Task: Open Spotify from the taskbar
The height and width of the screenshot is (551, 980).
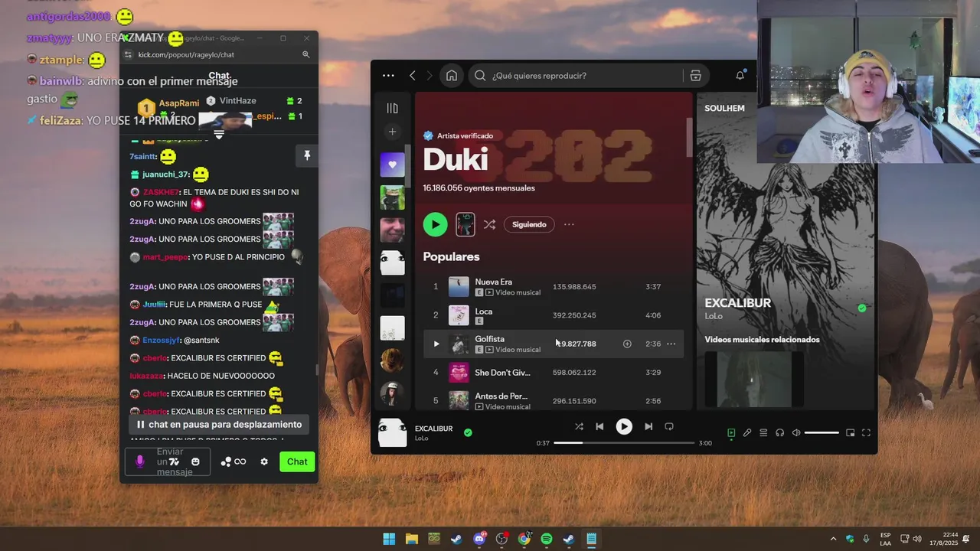Action: (546, 539)
